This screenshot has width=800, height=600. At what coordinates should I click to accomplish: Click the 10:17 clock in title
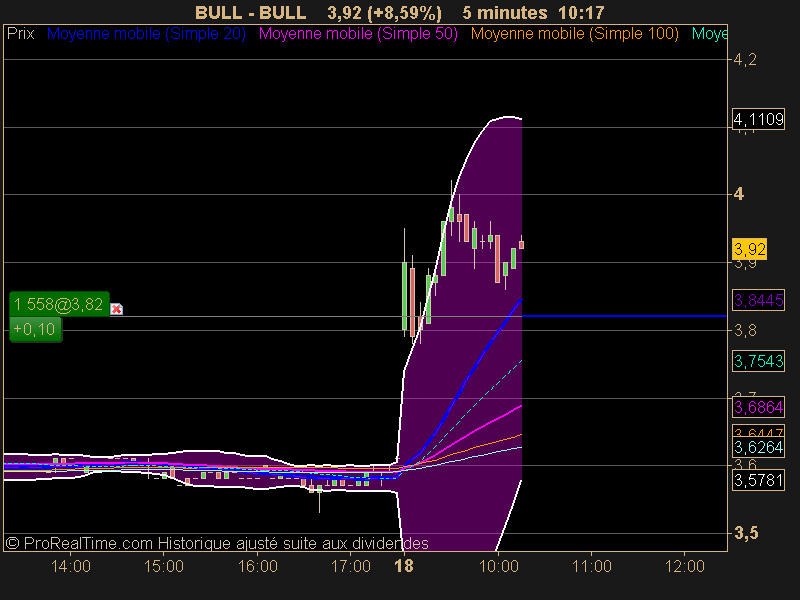coord(581,12)
